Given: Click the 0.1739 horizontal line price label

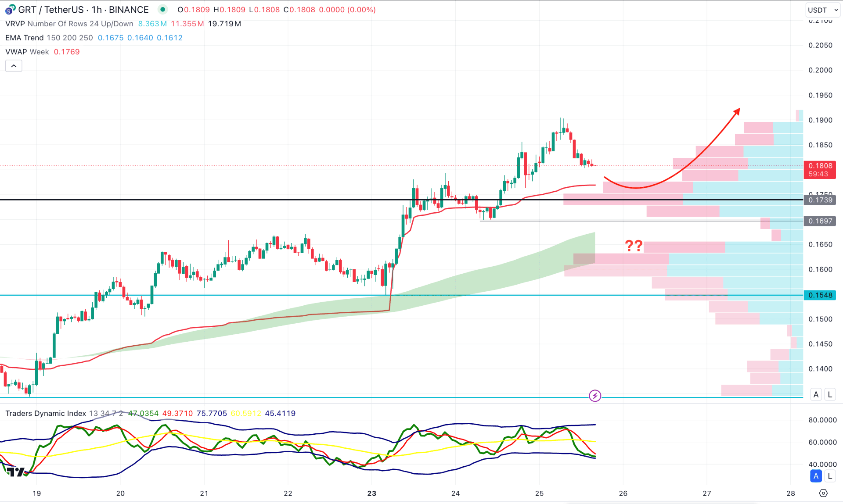Looking at the screenshot, I should click(x=820, y=200).
